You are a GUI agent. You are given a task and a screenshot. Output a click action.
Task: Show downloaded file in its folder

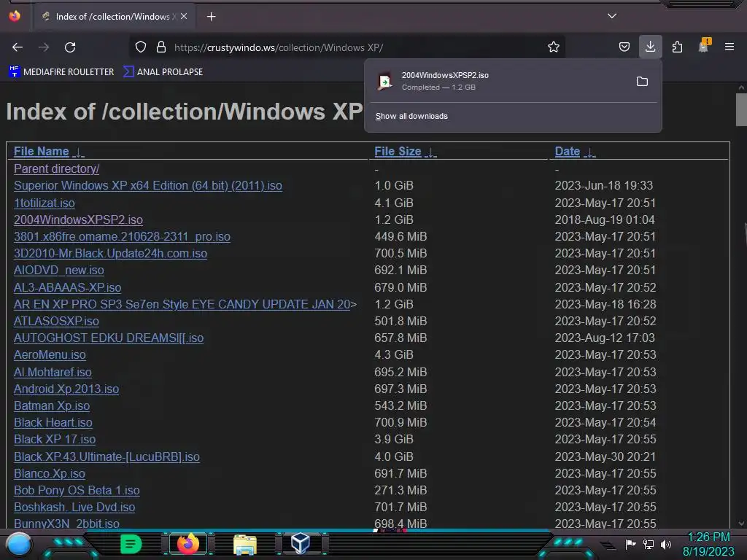pos(642,82)
